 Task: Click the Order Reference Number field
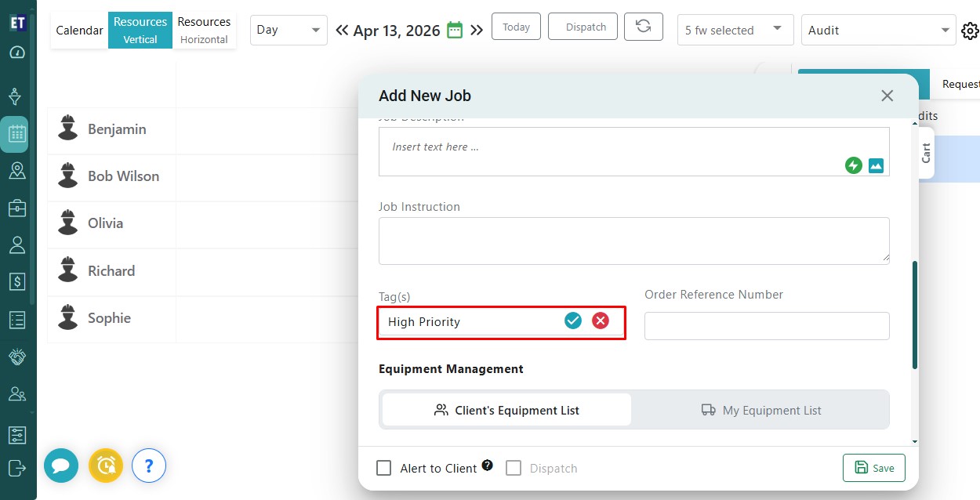766,325
